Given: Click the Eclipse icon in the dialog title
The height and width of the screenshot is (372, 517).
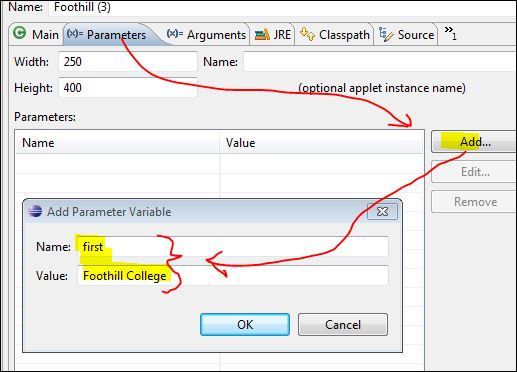Looking at the screenshot, I should pyautogui.click(x=35, y=211).
